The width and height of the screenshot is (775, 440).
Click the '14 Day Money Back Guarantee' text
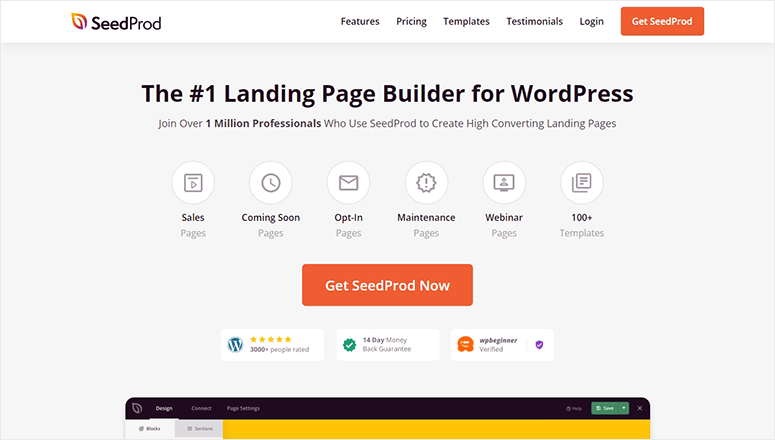pos(387,345)
